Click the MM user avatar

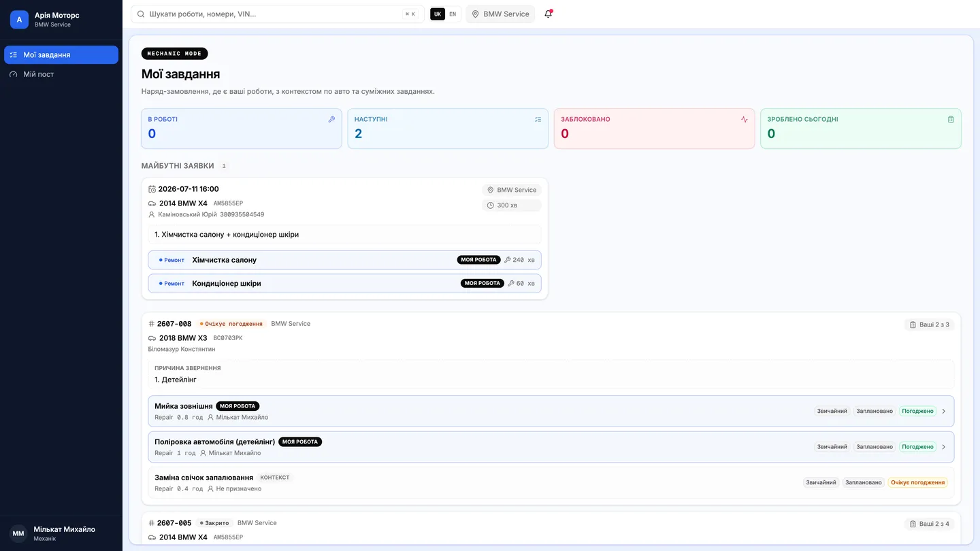18,533
